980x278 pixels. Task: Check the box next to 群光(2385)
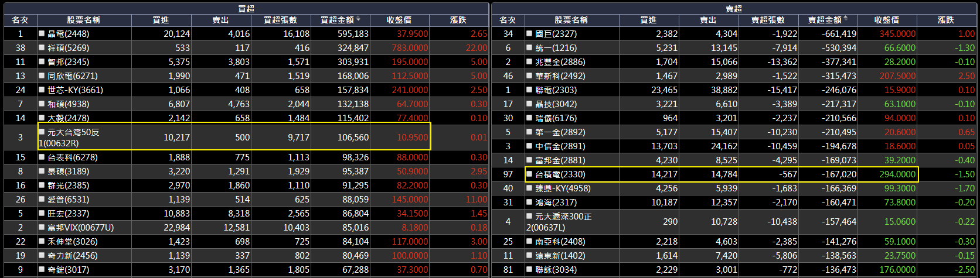42,186
